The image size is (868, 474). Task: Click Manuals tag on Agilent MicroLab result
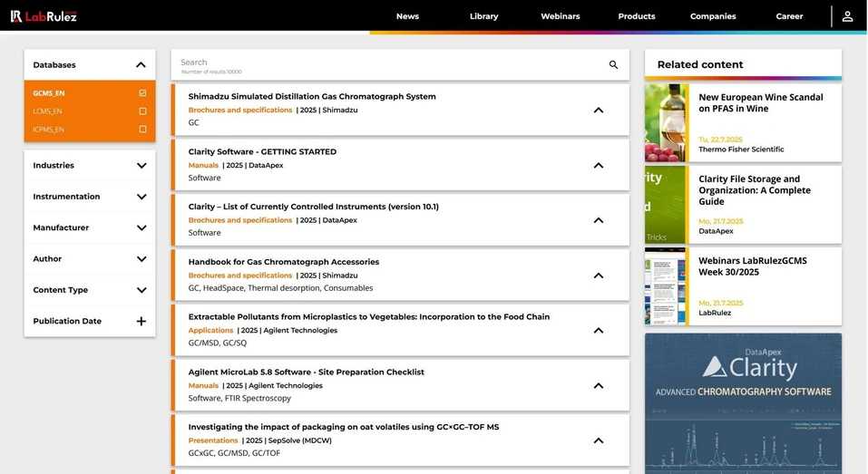(x=203, y=385)
